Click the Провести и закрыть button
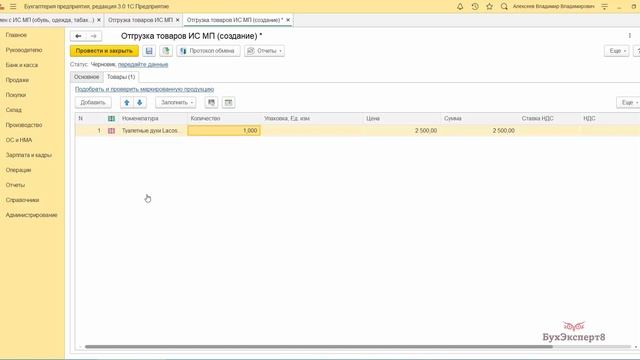 (104, 51)
